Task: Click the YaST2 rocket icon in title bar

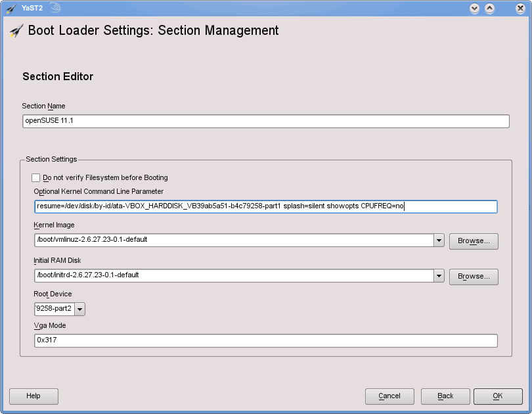Action: pos(11,8)
